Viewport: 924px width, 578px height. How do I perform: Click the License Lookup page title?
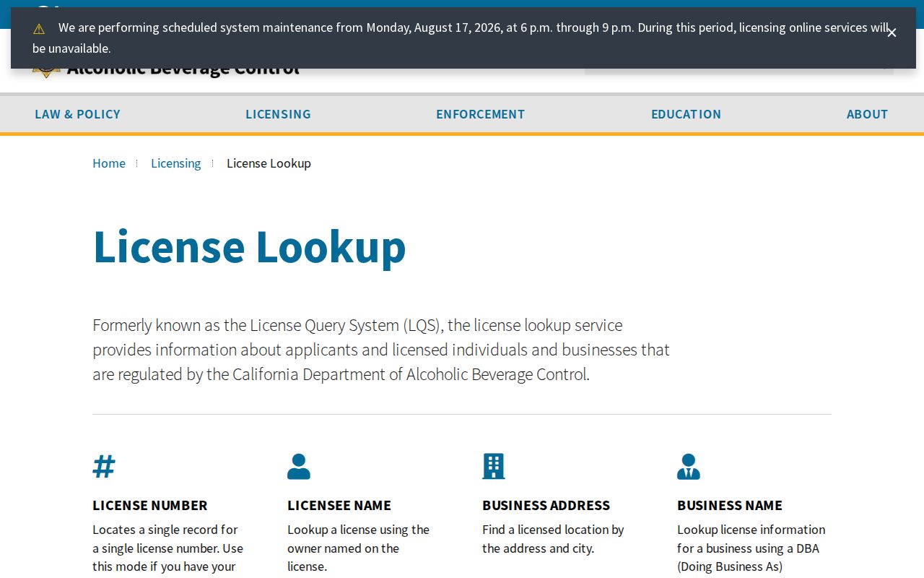tap(249, 246)
